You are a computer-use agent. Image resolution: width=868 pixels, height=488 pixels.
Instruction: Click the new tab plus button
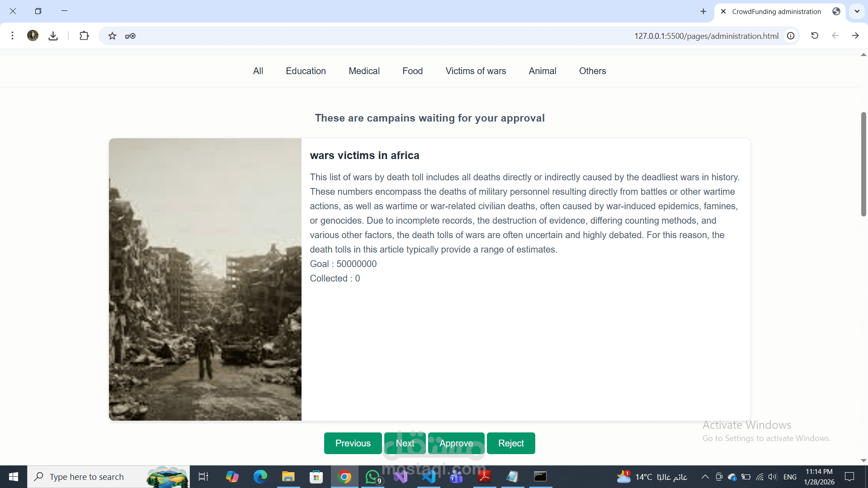tap(703, 11)
